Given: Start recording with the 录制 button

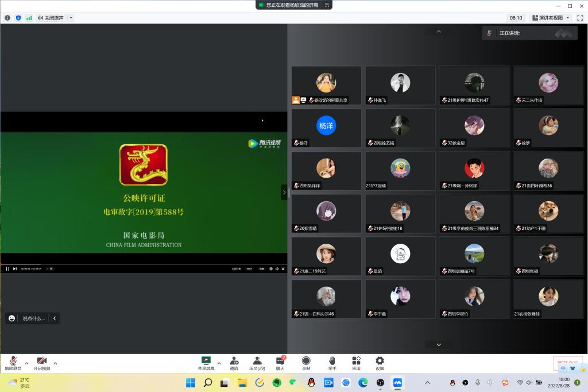Looking at the screenshot, I should point(306,363).
